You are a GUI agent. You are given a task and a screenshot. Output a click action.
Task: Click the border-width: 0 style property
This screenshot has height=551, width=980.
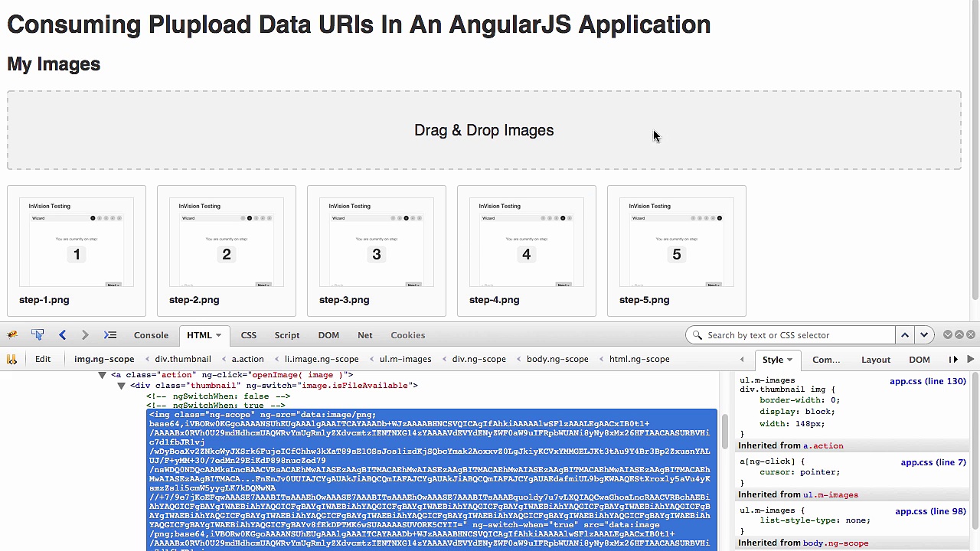pyautogui.click(x=799, y=400)
